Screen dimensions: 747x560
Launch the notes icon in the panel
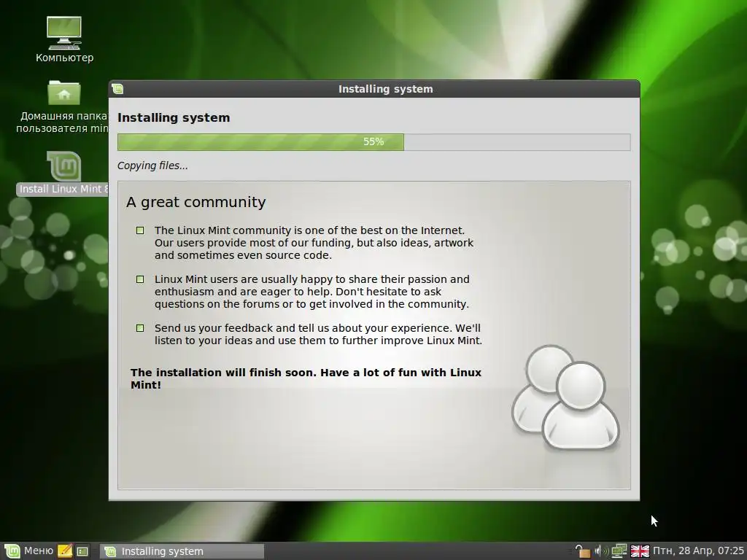(x=65, y=551)
